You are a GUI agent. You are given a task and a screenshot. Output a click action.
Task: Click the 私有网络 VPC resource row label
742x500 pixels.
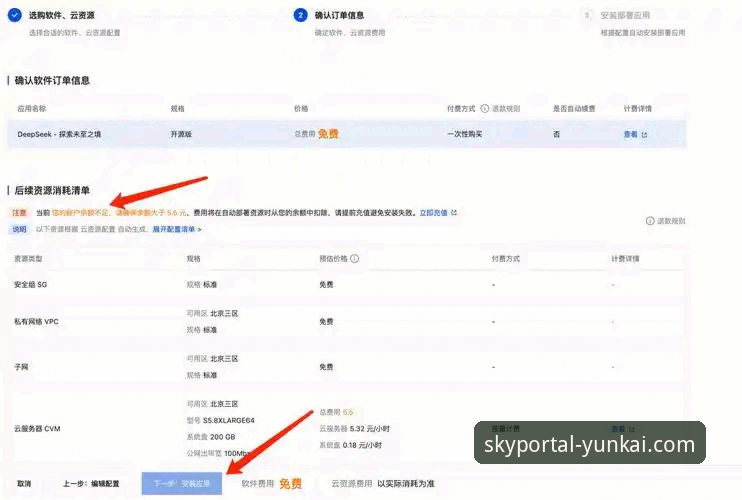[36, 321]
